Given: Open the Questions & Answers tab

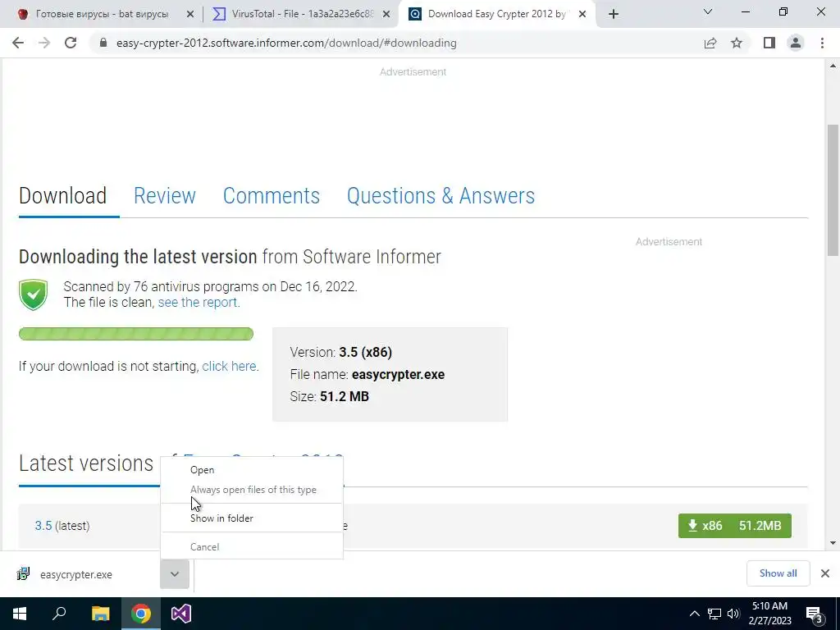Looking at the screenshot, I should (x=441, y=196).
